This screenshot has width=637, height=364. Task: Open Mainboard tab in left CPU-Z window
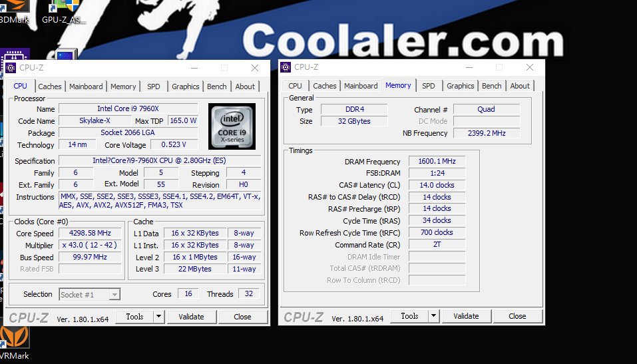pyautogui.click(x=86, y=87)
